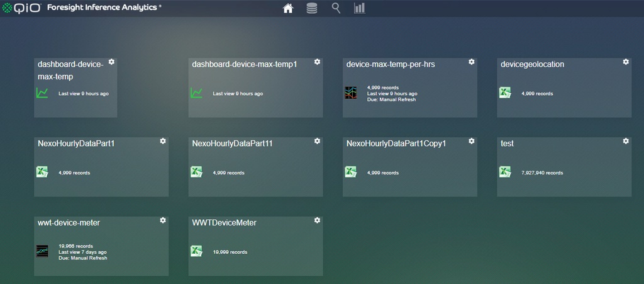This screenshot has width=644, height=284.
Task: Open the test dataset title
Action: coord(508,144)
